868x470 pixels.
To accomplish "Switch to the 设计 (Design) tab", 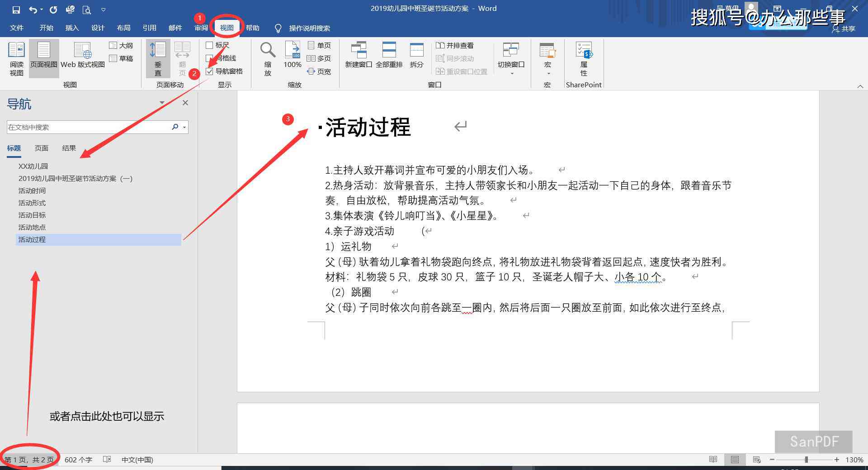I will (98, 28).
